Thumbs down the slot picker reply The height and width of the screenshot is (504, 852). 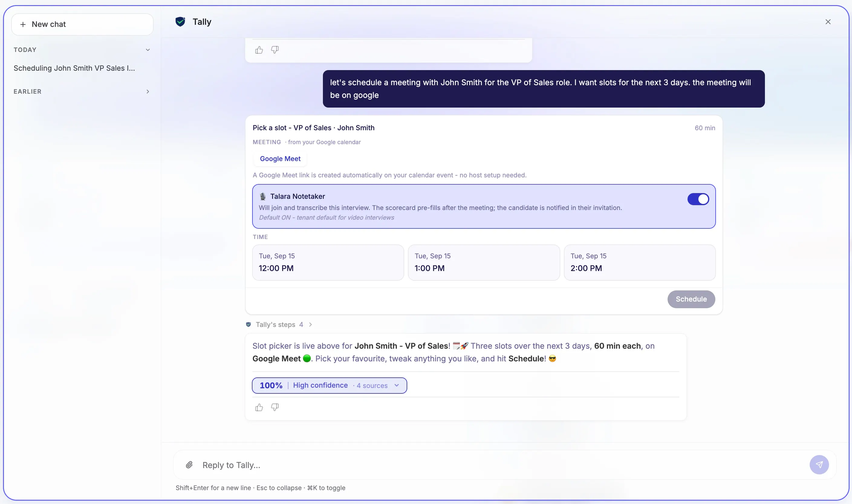click(275, 407)
